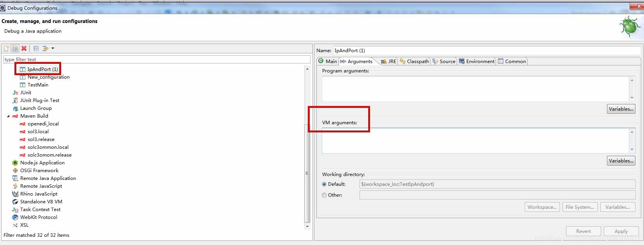The image size is (644, 245).
Task: Switch to the Arguments tab
Action: [x=356, y=61]
